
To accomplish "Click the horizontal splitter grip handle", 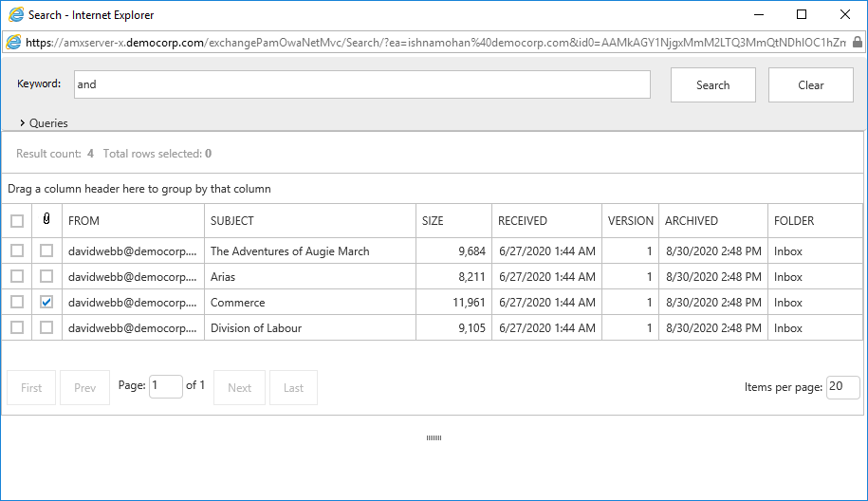I will coord(434,437).
